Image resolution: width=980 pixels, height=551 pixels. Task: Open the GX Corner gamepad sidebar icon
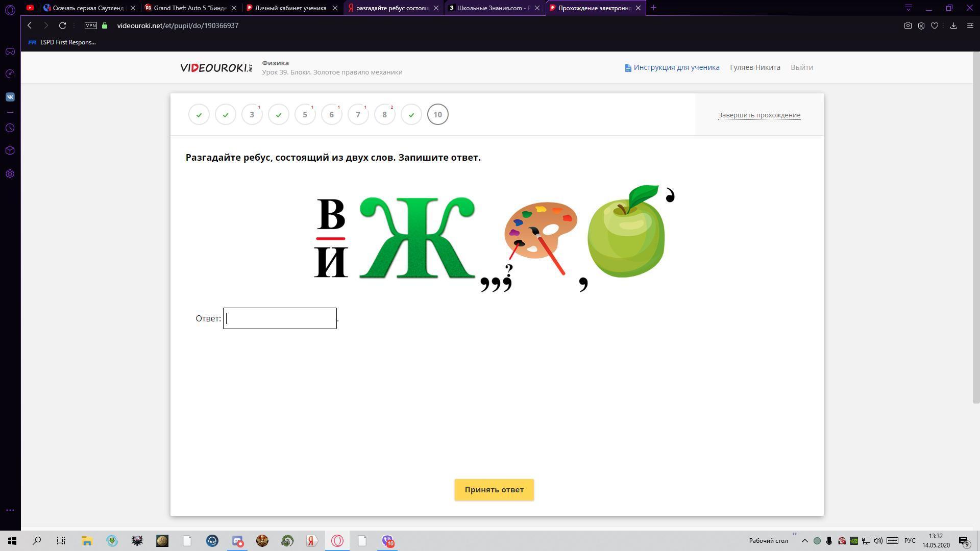[x=10, y=51]
